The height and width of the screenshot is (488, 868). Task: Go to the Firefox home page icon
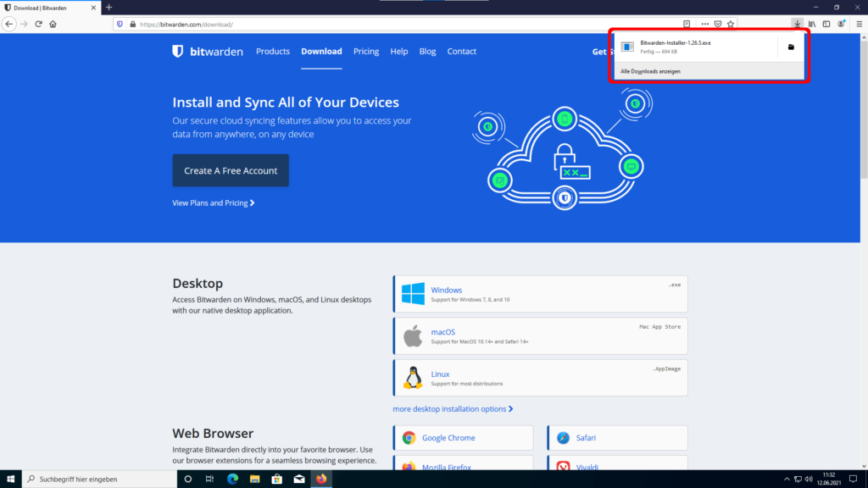pyautogui.click(x=53, y=24)
